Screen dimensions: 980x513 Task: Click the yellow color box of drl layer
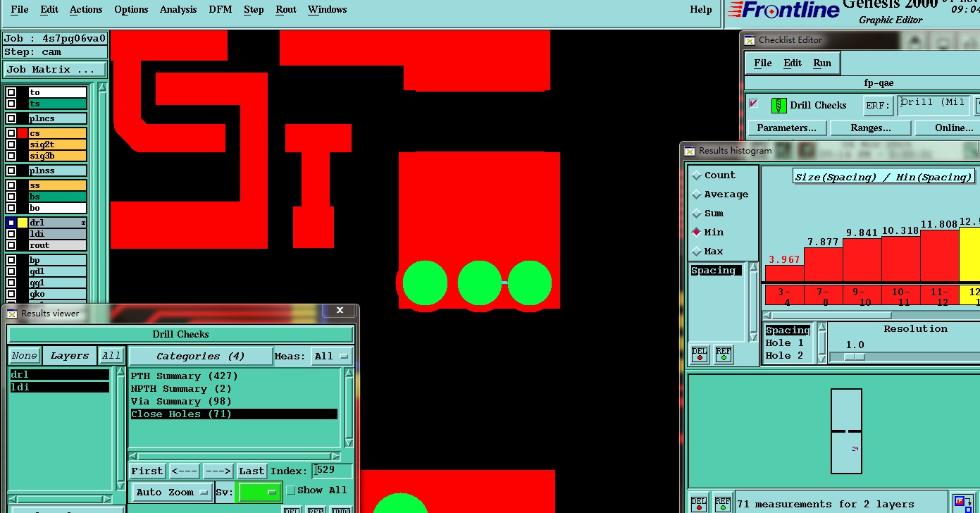pos(23,223)
